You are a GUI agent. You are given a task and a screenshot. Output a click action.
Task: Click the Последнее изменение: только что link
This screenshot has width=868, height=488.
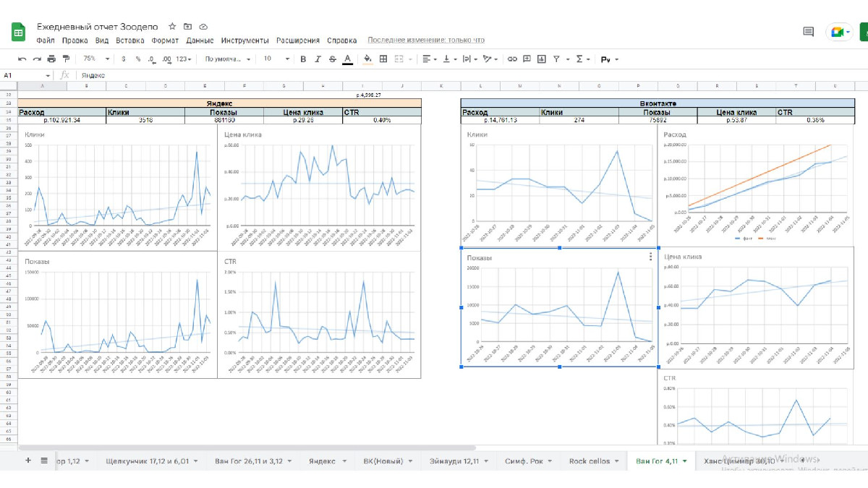click(426, 40)
